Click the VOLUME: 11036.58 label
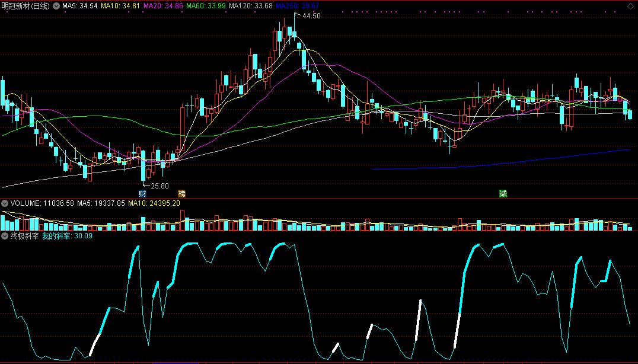This screenshot has height=364, width=638. pos(42,203)
